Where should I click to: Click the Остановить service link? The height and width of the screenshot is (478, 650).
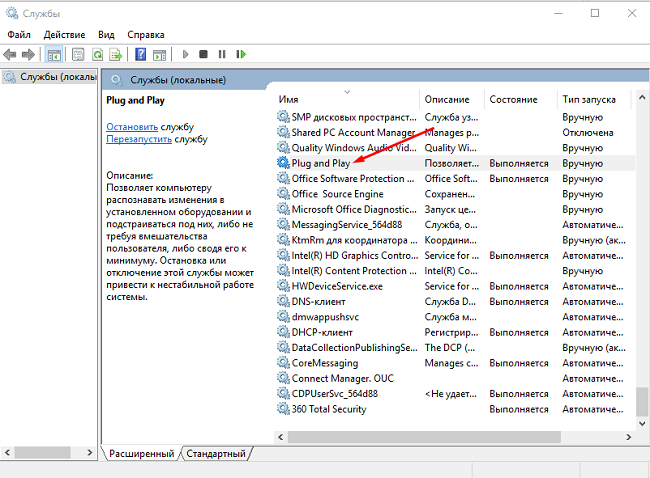coord(132,127)
